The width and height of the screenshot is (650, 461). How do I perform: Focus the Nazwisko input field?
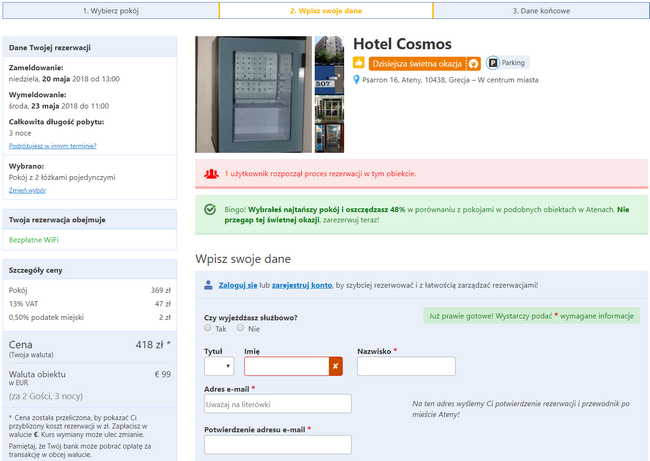point(406,366)
